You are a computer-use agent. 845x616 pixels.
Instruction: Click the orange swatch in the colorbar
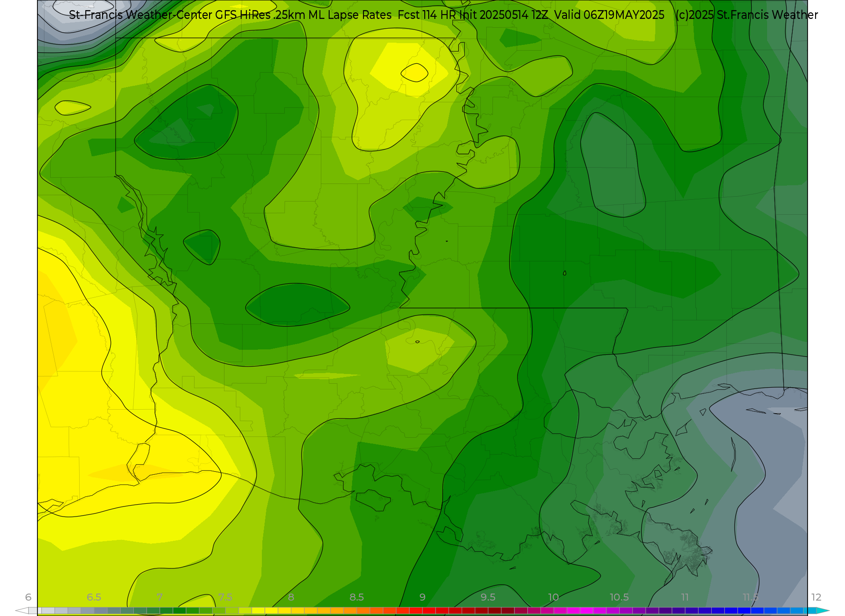tap(350, 611)
